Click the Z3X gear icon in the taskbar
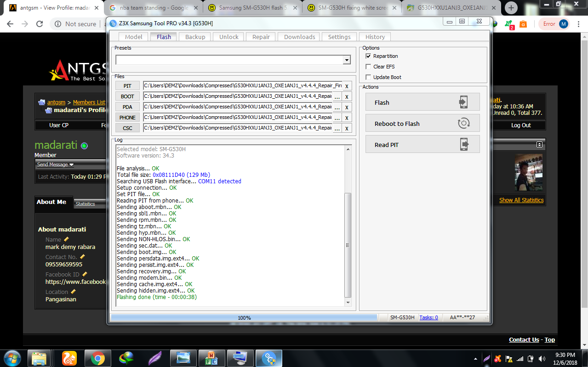The height and width of the screenshot is (367, 588). (x=269, y=358)
